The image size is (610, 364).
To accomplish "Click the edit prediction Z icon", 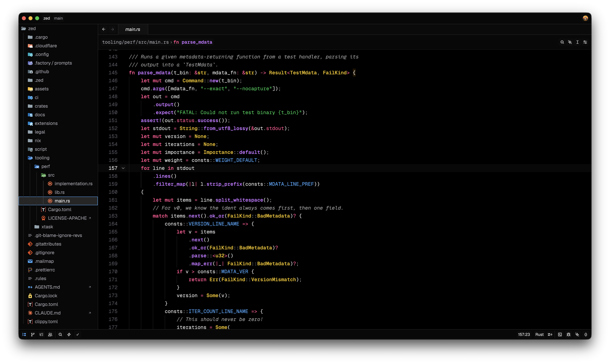I will click(550, 334).
